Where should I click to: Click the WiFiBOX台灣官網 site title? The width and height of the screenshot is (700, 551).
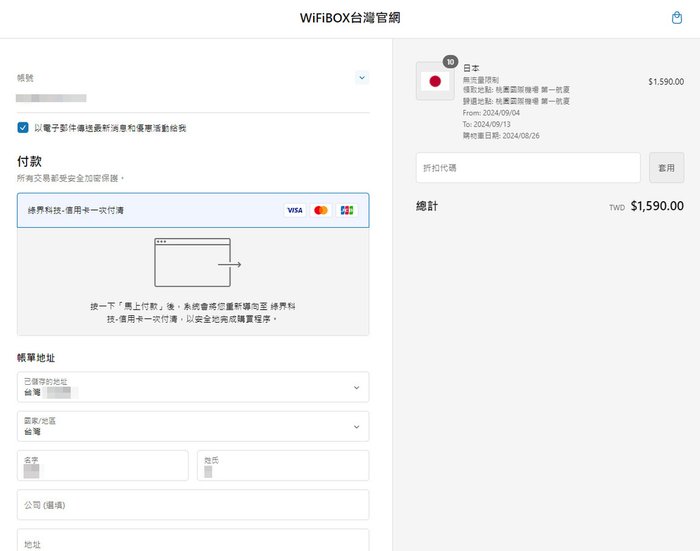[x=350, y=18]
